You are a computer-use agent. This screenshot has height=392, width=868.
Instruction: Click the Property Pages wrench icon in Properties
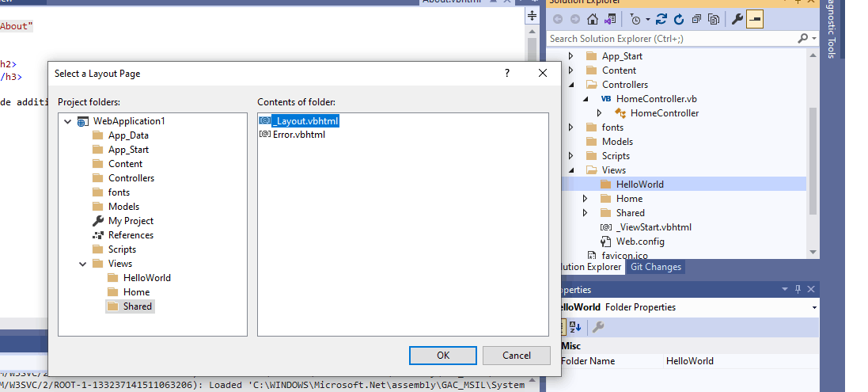point(598,327)
